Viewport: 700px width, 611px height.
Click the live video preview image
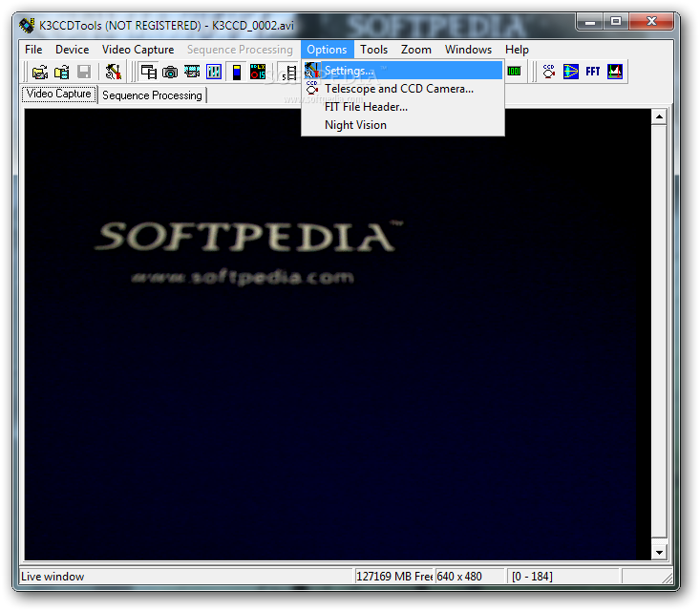point(337,334)
